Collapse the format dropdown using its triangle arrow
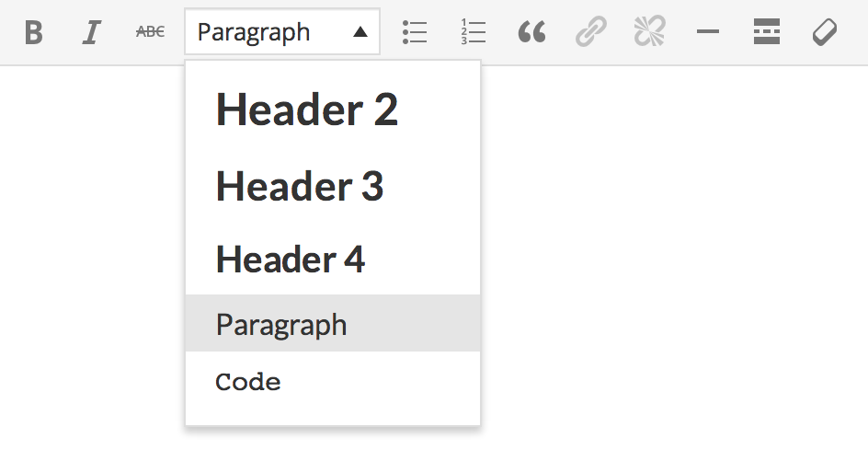The width and height of the screenshot is (868, 473). click(360, 32)
